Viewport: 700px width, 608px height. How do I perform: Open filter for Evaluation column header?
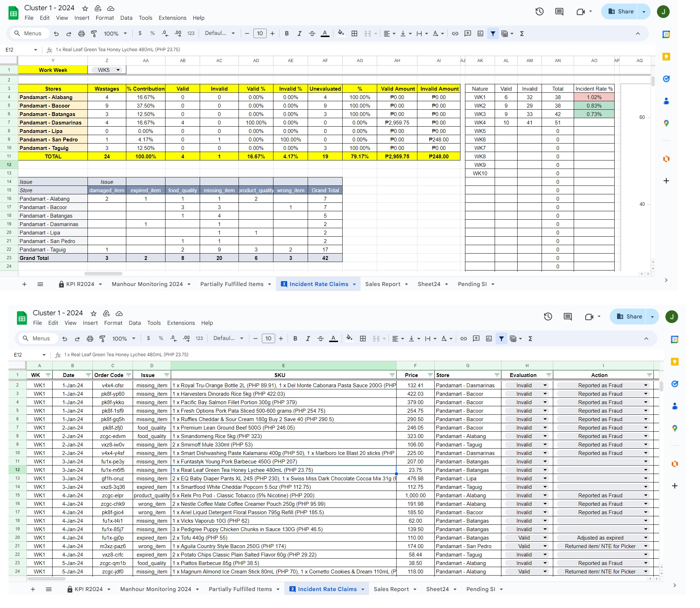click(x=549, y=375)
